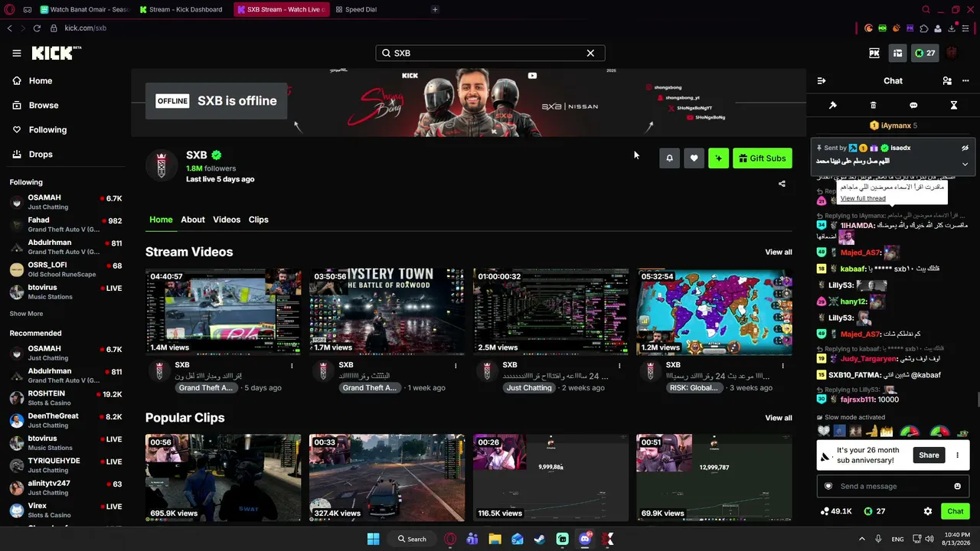Open the Speed Dial browser tab

(x=356, y=10)
